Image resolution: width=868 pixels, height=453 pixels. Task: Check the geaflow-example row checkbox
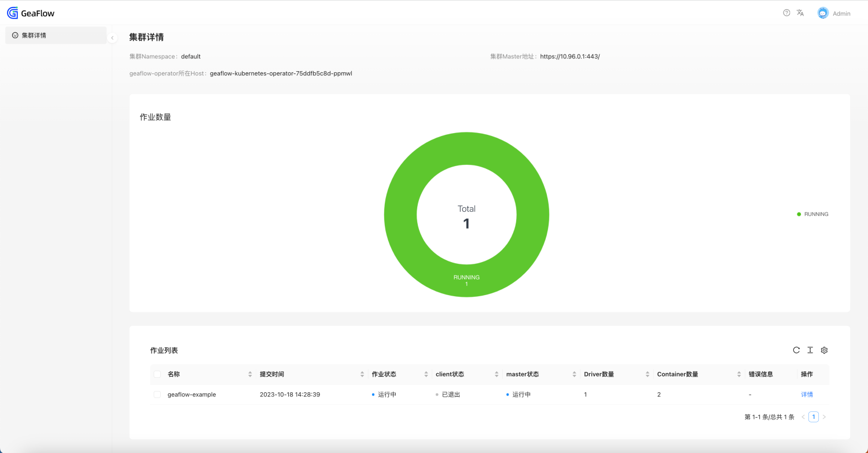pyautogui.click(x=157, y=395)
